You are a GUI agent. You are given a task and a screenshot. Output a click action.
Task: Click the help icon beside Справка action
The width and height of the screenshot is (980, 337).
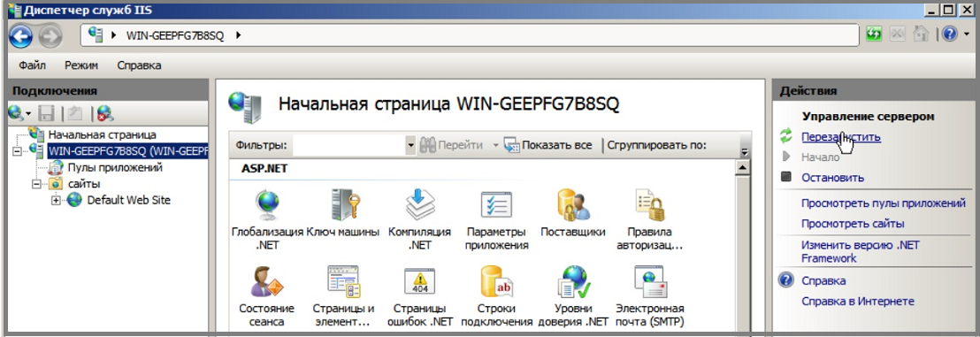click(785, 280)
